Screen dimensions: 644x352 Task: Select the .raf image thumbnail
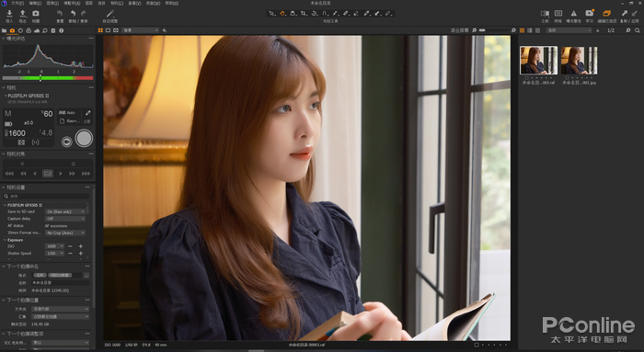click(538, 61)
